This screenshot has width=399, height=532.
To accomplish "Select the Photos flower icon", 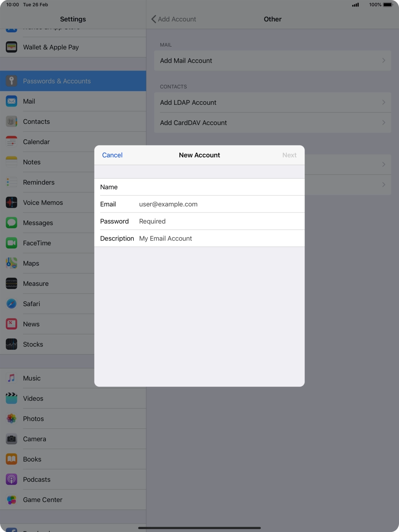I will (11, 419).
